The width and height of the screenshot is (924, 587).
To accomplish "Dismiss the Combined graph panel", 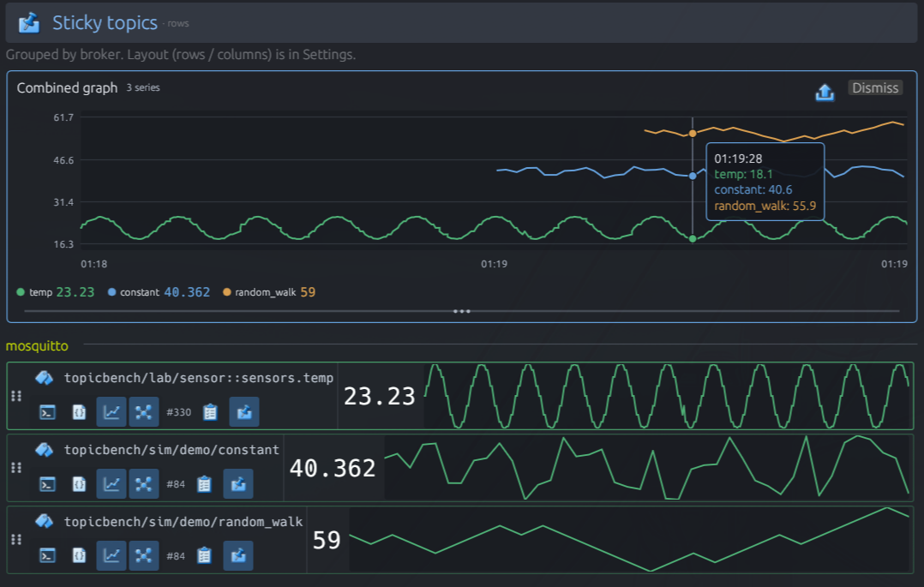I will coord(875,87).
